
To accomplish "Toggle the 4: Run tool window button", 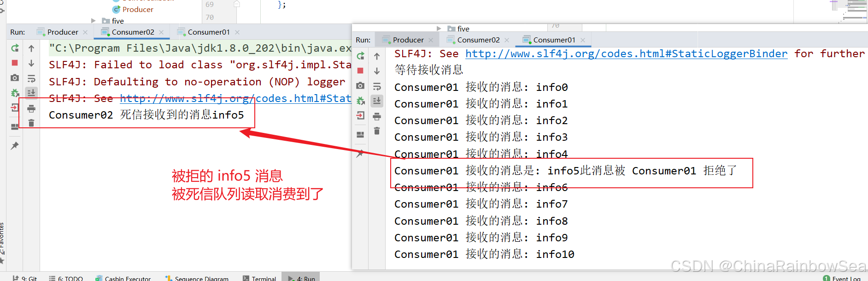I will pos(301,277).
